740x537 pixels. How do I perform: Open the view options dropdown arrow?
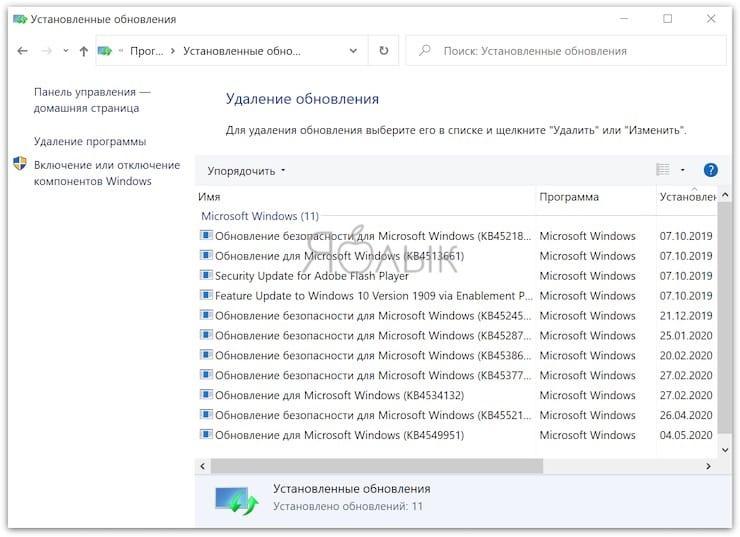click(682, 170)
